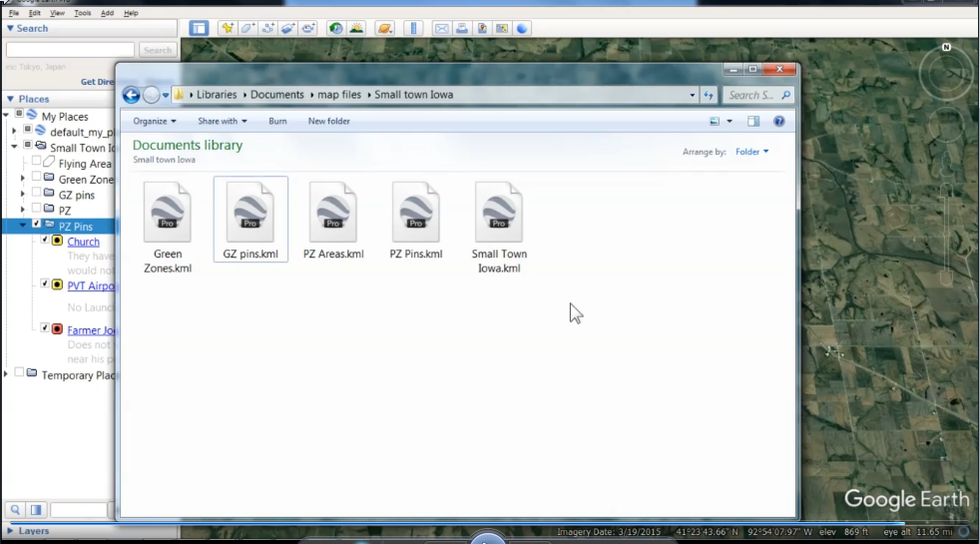Click the Add Image Overlay icon

(x=288, y=28)
